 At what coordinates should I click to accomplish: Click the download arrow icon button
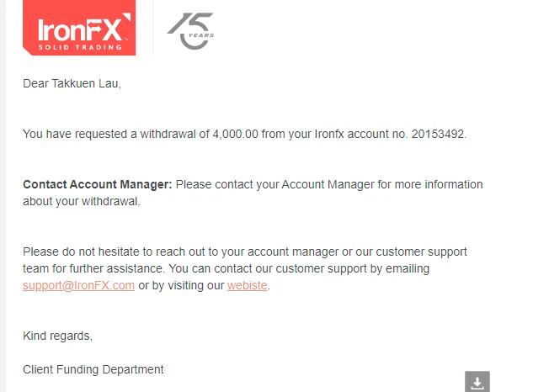[x=477, y=382]
